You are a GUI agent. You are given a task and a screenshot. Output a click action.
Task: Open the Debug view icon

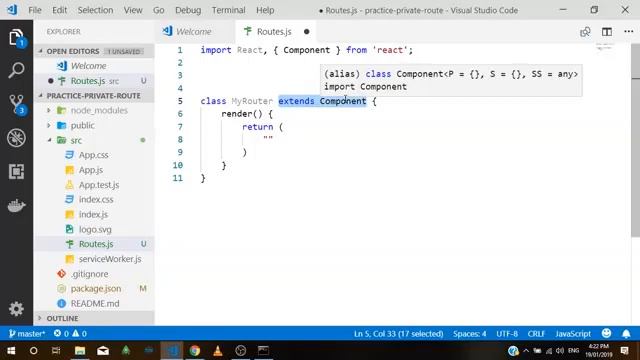click(x=16, y=138)
